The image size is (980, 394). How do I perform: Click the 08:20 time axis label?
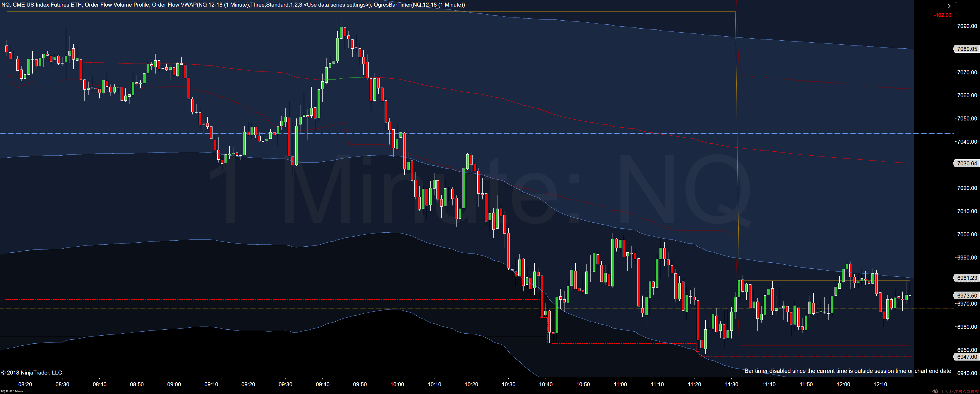(25, 384)
